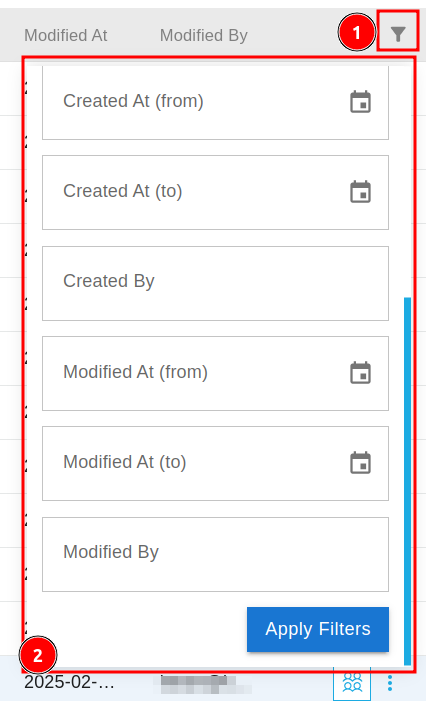This screenshot has width=426, height=701.
Task: Focus the Modified At (from) field
Action: click(x=215, y=373)
